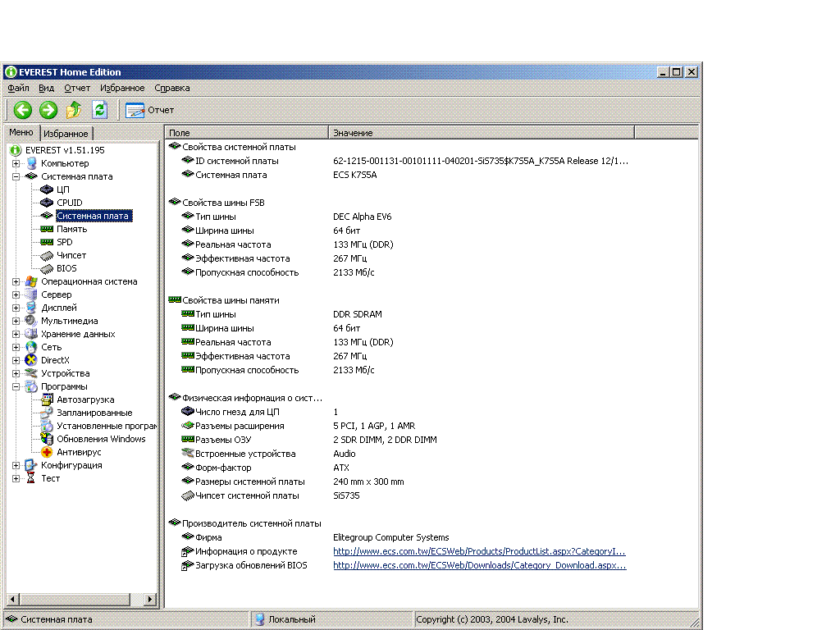
Task: Expand the Конфигурация node
Action: 16,465
